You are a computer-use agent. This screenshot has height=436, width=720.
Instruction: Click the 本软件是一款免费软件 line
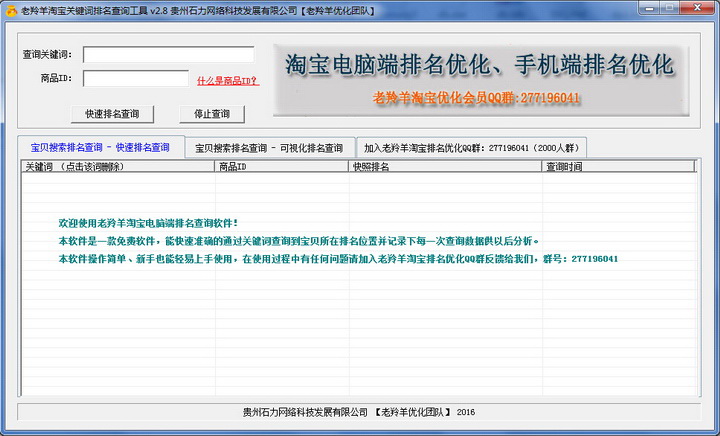tap(298, 241)
